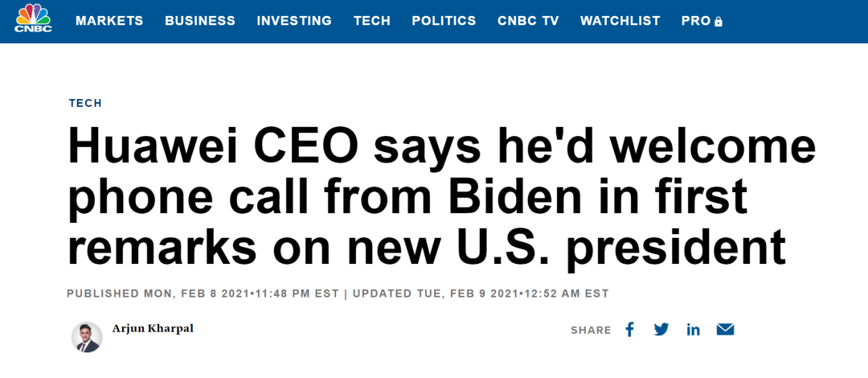Click the PRO item with lock
Screen dimensions: 868x378
click(701, 21)
